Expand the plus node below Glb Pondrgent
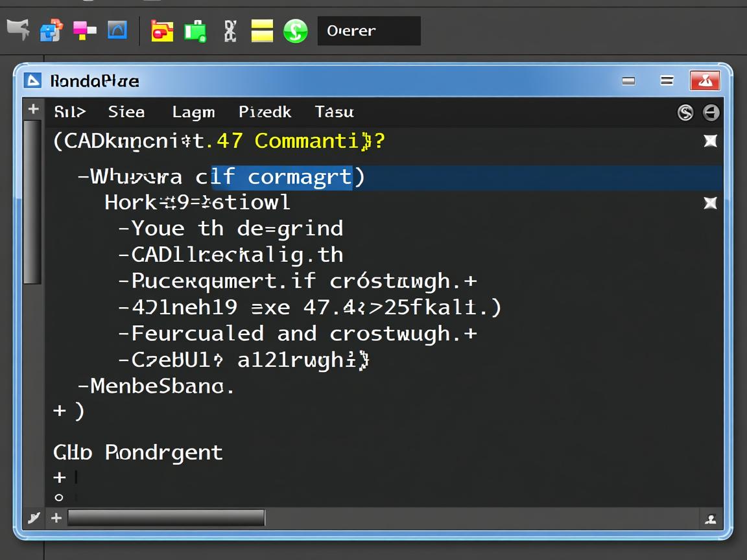This screenshot has width=747, height=560. point(60,478)
